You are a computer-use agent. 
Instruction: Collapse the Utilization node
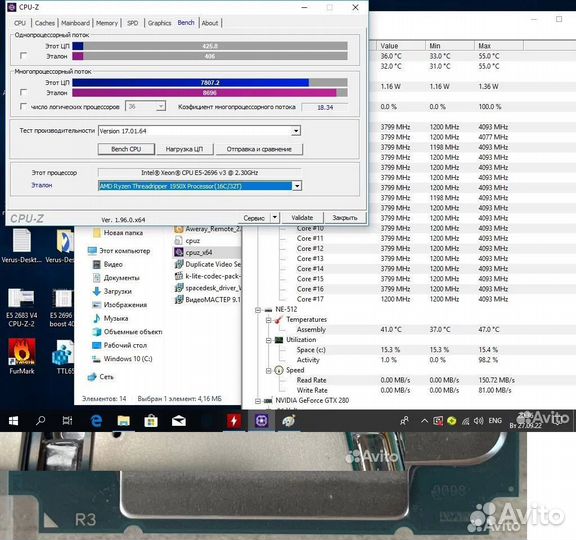pyautogui.click(x=269, y=340)
